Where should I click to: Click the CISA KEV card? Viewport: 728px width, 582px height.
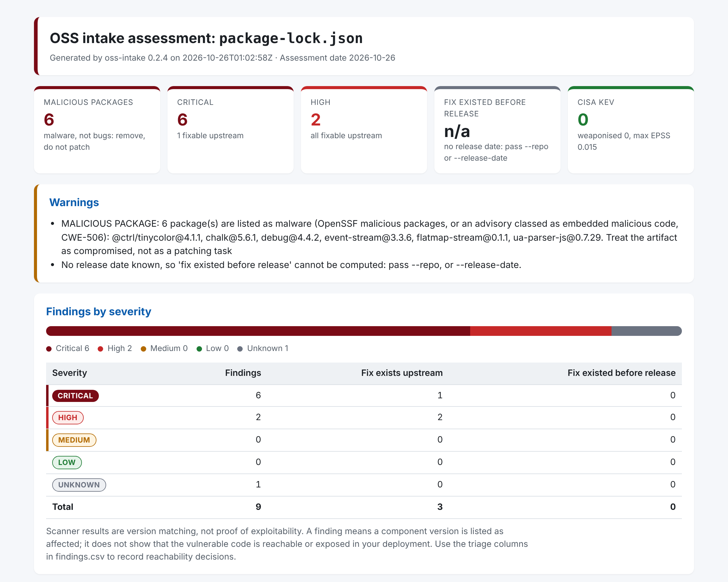tap(630, 130)
